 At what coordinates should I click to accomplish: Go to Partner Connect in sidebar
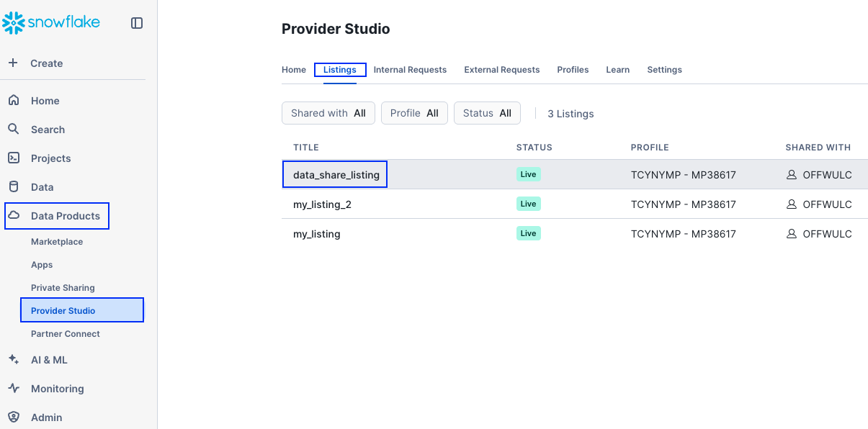(x=66, y=334)
